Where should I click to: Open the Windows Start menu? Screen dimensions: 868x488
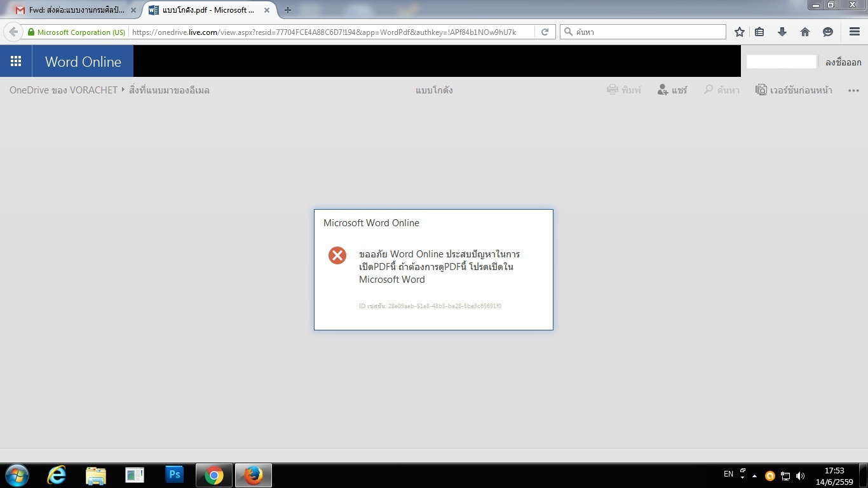[17, 475]
